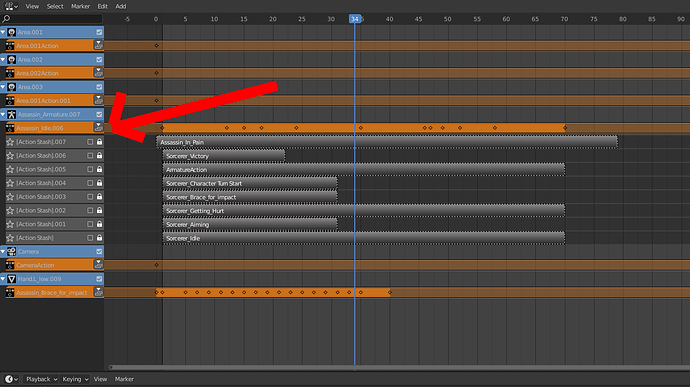
Task: Uncheck the Assassin_Armature.007 checkbox
Action: pyautogui.click(x=99, y=114)
